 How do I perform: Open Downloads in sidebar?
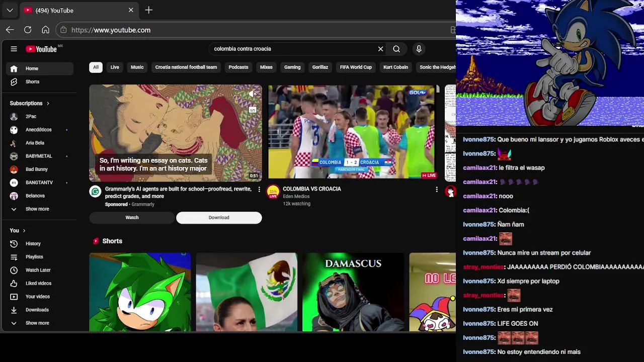pyautogui.click(x=39, y=310)
